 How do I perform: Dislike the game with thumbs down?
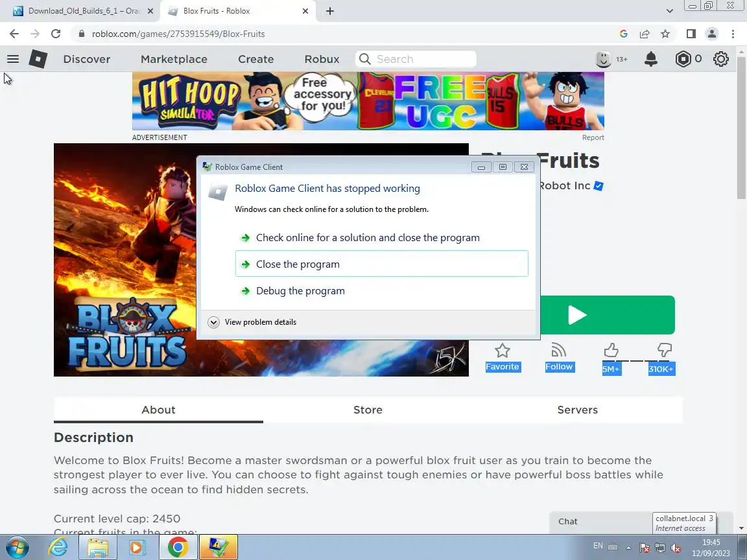tap(664, 351)
